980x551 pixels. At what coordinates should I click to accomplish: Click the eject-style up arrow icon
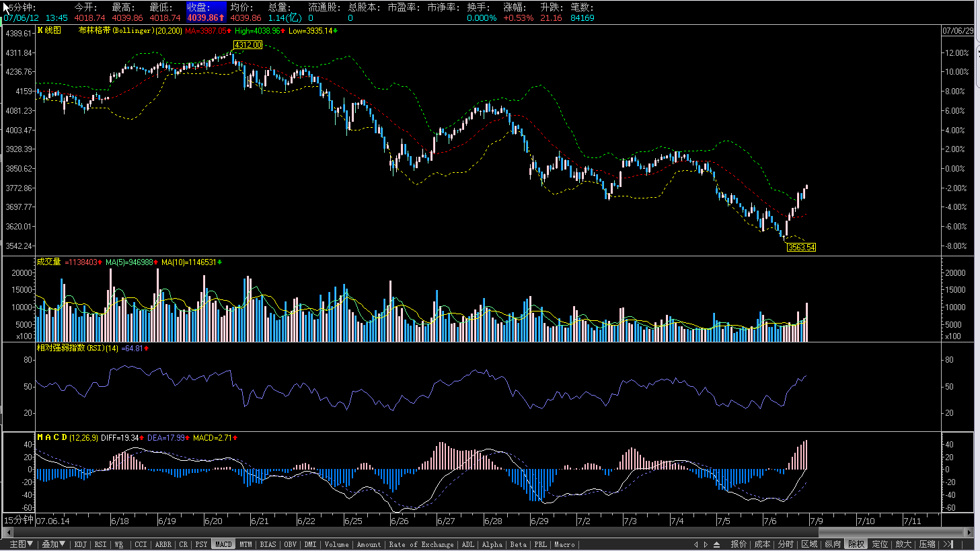(x=717, y=544)
